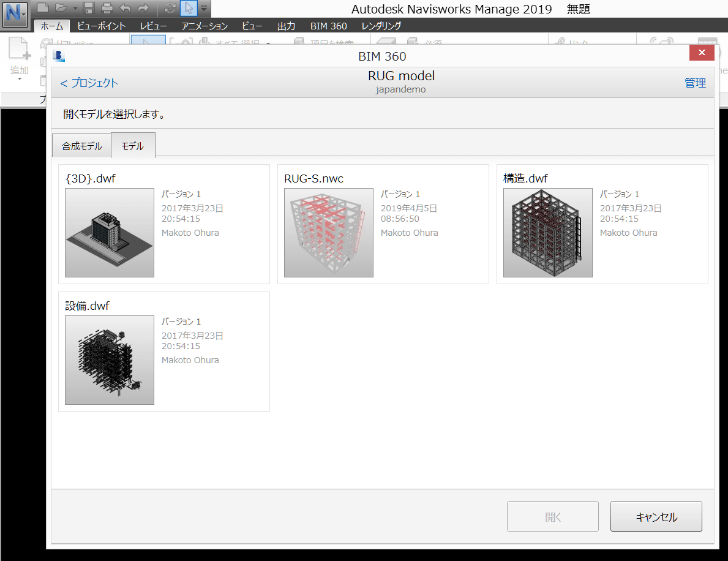The image size is (728, 561).
Task: Click the 構造.dwf file name
Action: pos(525,178)
